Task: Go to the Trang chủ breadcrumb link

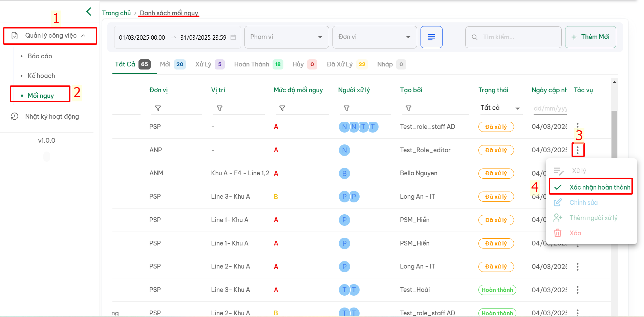Action: coord(116,13)
